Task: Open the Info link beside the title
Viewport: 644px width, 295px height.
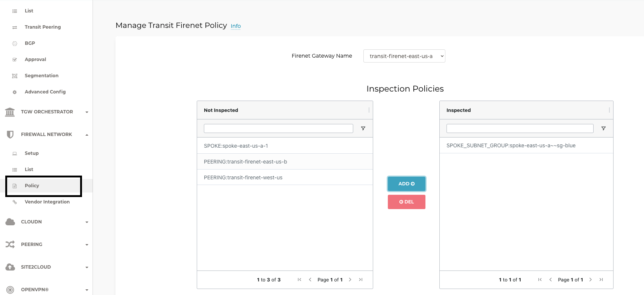Action: click(x=236, y=26)
